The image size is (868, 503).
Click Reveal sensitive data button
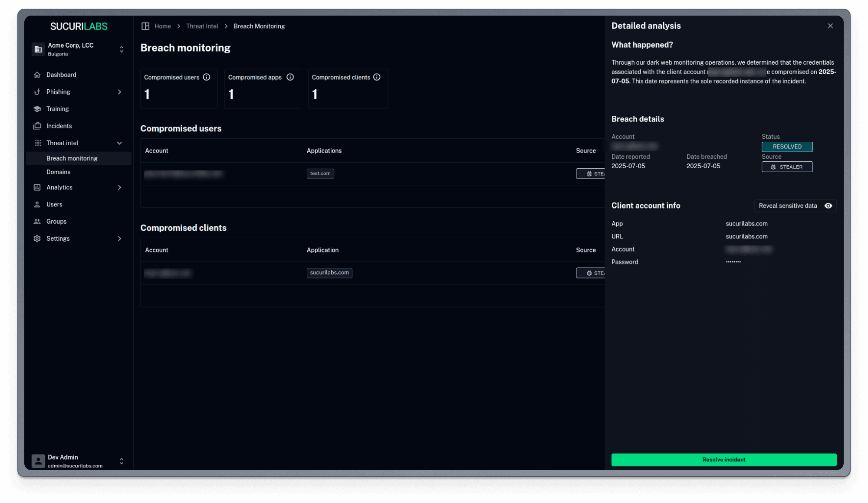795,206
